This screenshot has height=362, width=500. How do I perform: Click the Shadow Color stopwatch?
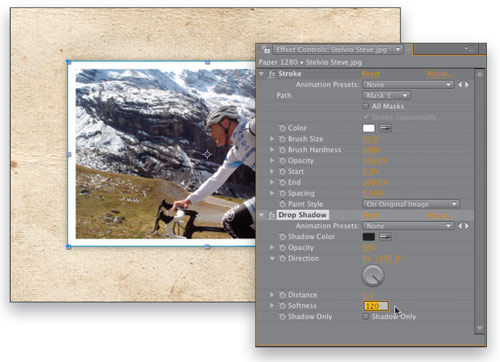[282, 237]
